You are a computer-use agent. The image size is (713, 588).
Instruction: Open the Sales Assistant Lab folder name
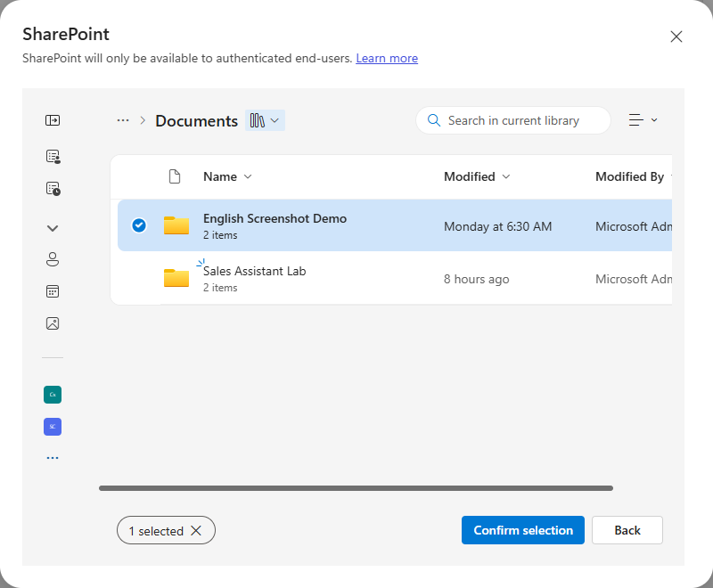255,271
